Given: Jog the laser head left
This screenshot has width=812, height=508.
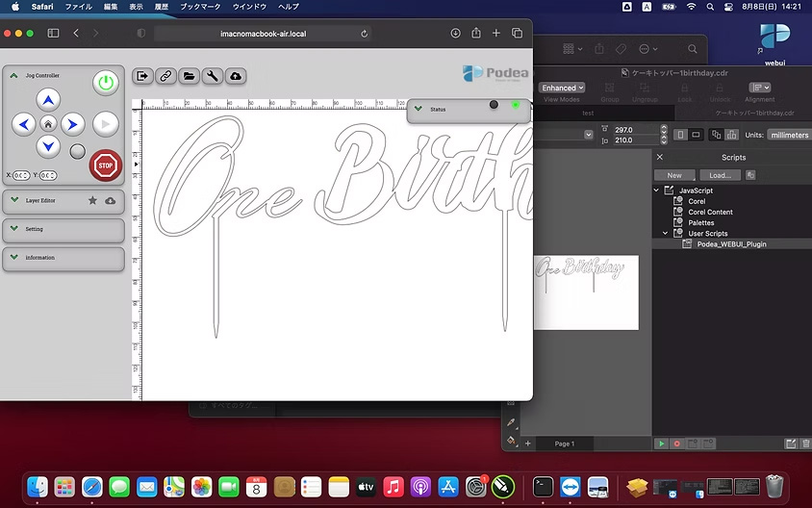Looking at the screenshot, I should pyautogui.click(x=24, y=124).
